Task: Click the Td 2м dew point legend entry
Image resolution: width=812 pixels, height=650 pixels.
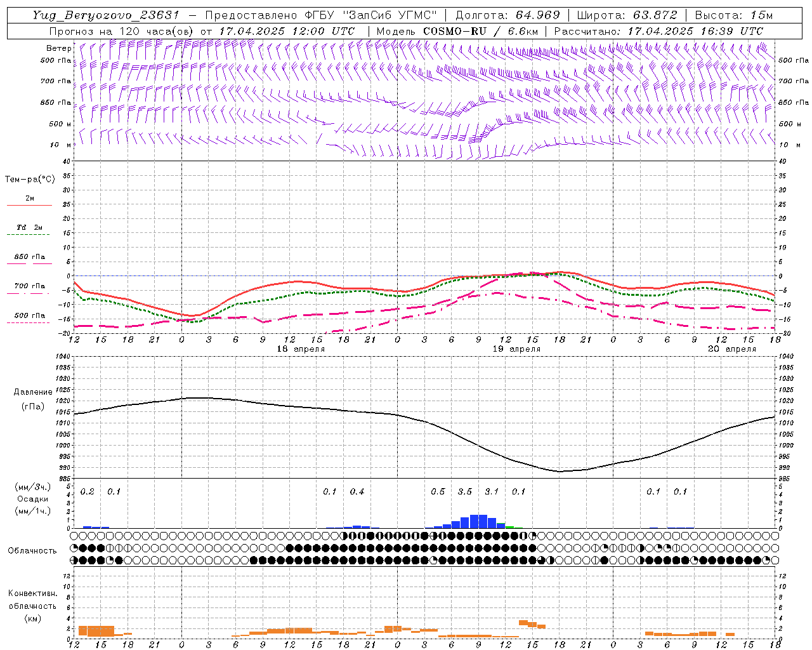Action: coord(30,227)
